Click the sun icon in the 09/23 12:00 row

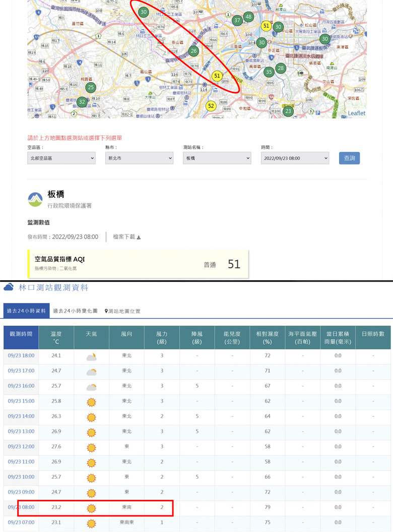91,448
